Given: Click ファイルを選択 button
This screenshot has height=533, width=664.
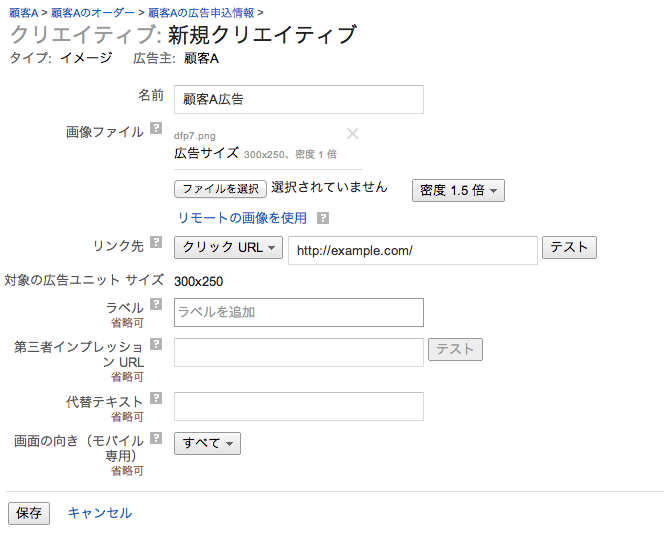Looking at the screenshot, I should [220, 189].
